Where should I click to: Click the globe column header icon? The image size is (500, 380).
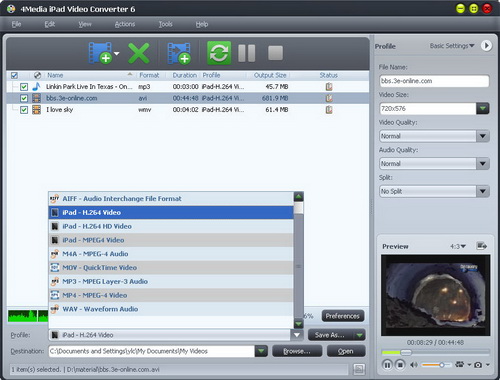tap(37, 75)
